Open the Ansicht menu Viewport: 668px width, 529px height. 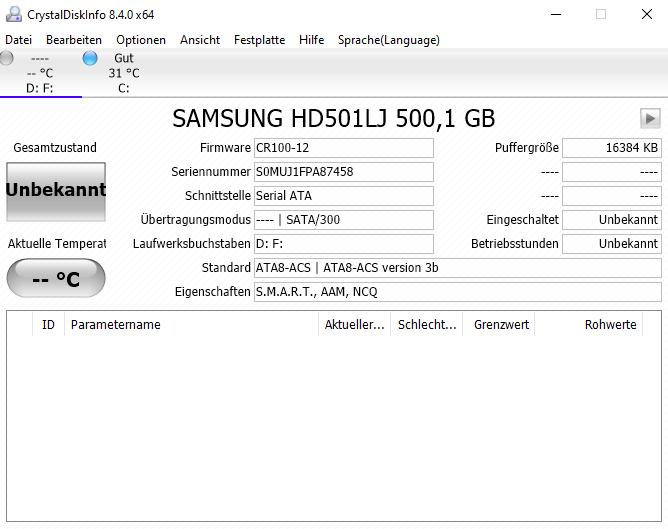tap(200, 40)
